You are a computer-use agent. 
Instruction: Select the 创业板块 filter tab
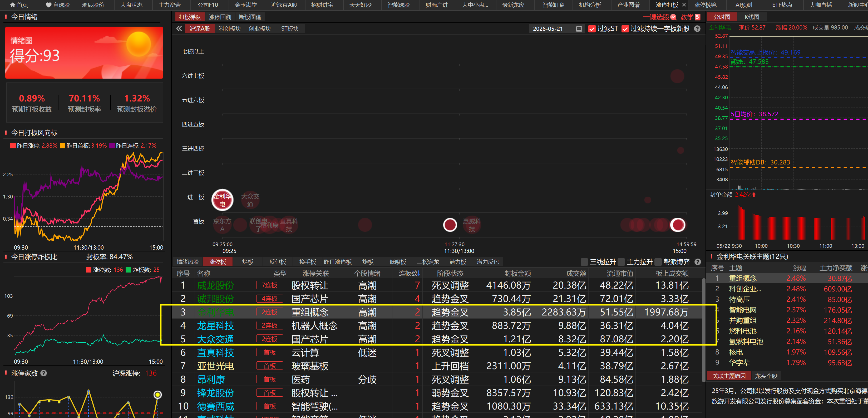[260, 29]
